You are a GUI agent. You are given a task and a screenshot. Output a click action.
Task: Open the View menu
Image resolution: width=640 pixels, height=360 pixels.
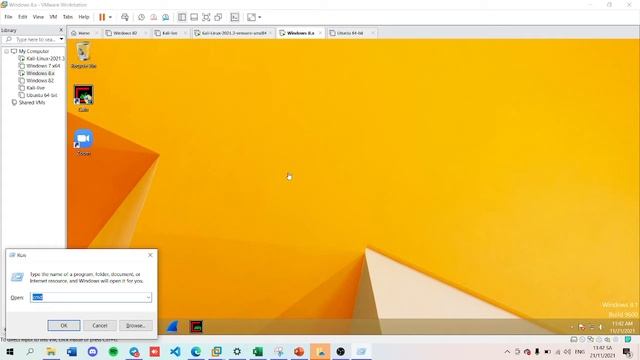pyautogui.click(x=38, y=17)
